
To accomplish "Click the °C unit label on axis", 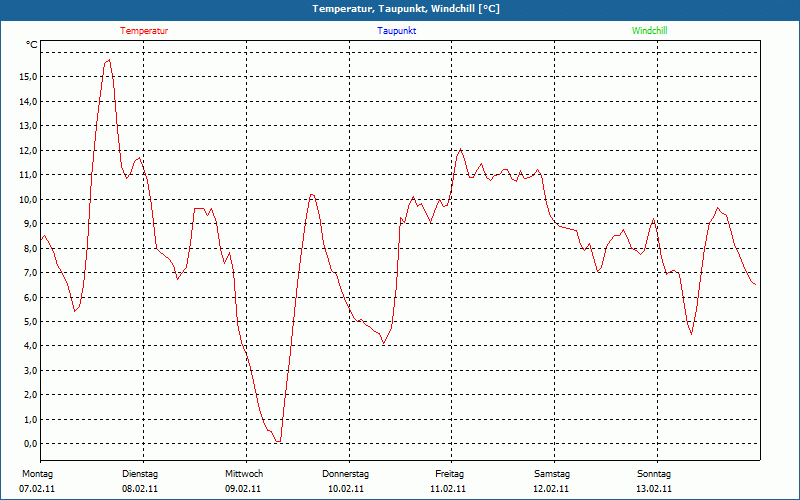I will pos(32,45).
